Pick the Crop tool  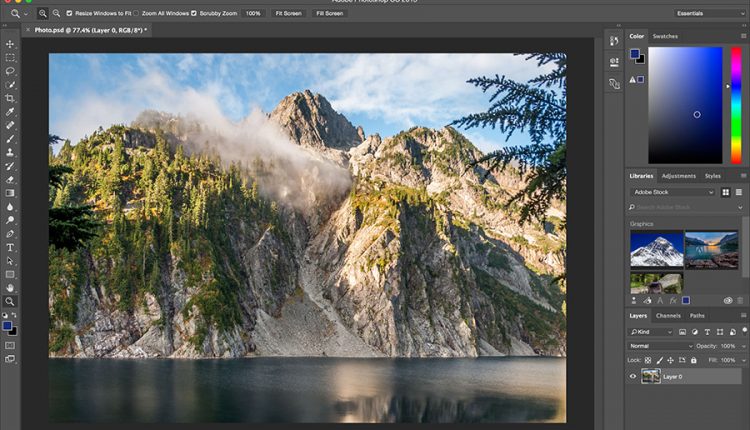tap(10, 98)
